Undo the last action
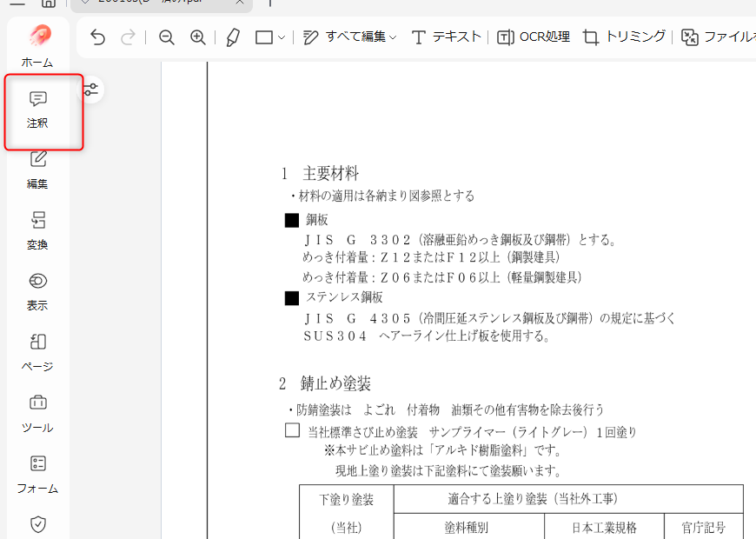 pyautogui.click(x=97, y=37)
